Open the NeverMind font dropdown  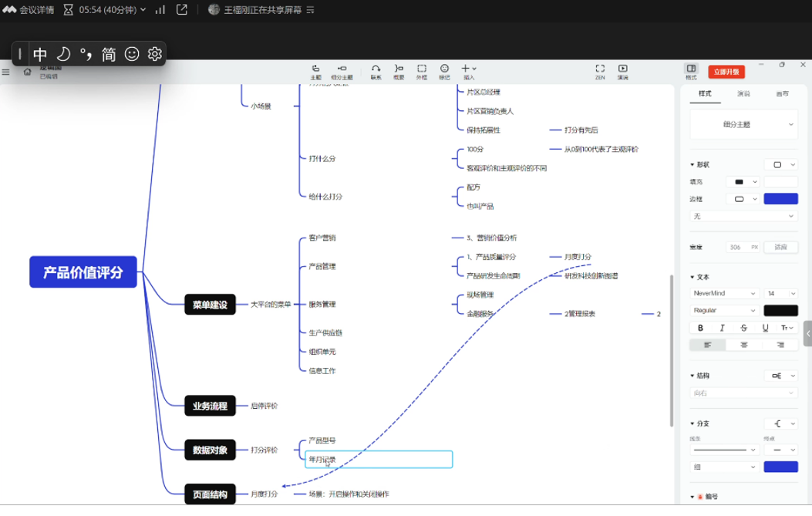725,294
